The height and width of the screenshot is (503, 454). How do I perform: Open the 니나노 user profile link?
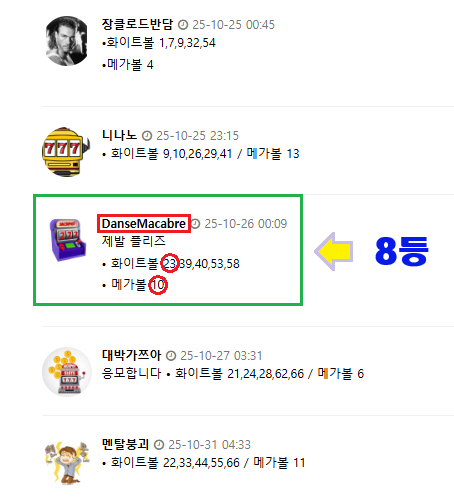119,135
